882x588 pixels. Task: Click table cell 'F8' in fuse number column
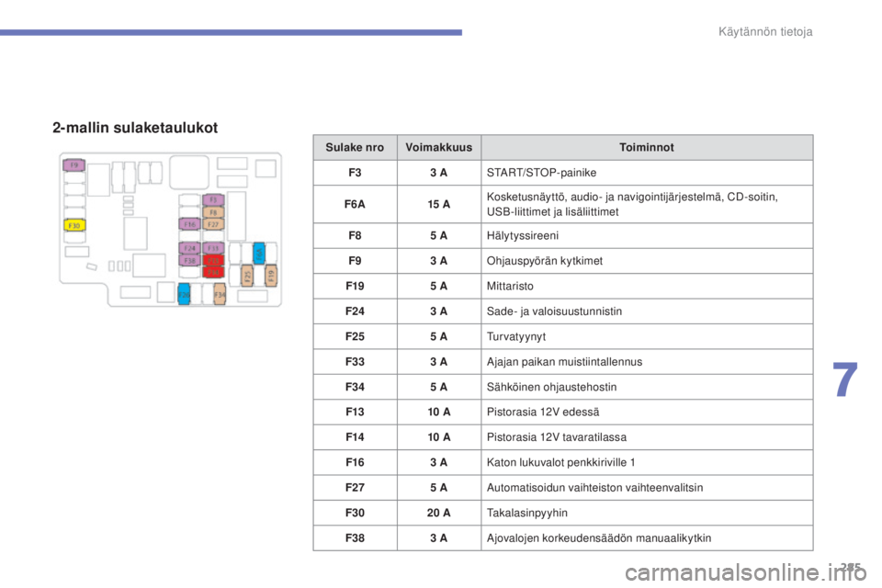point(355,236)
